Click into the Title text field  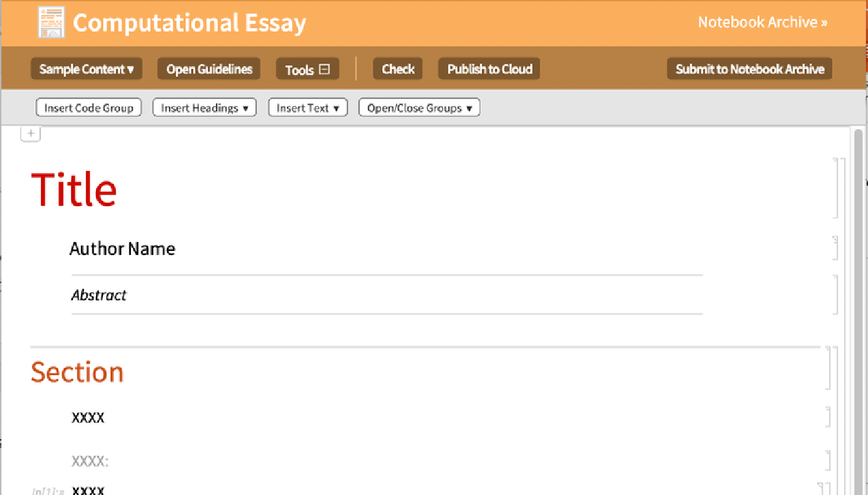74,189
